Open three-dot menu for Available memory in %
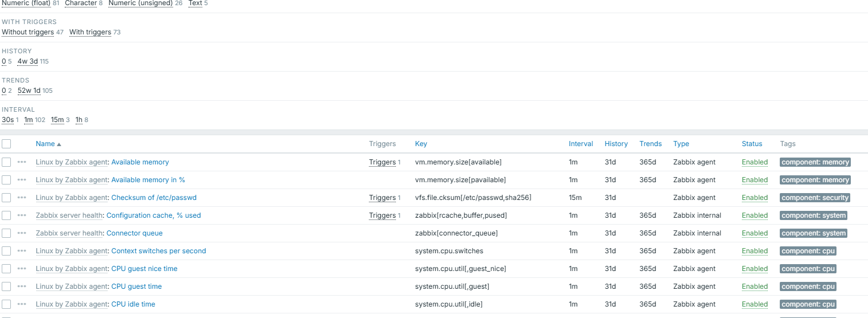Screen dimensions: 868x318 22,180
